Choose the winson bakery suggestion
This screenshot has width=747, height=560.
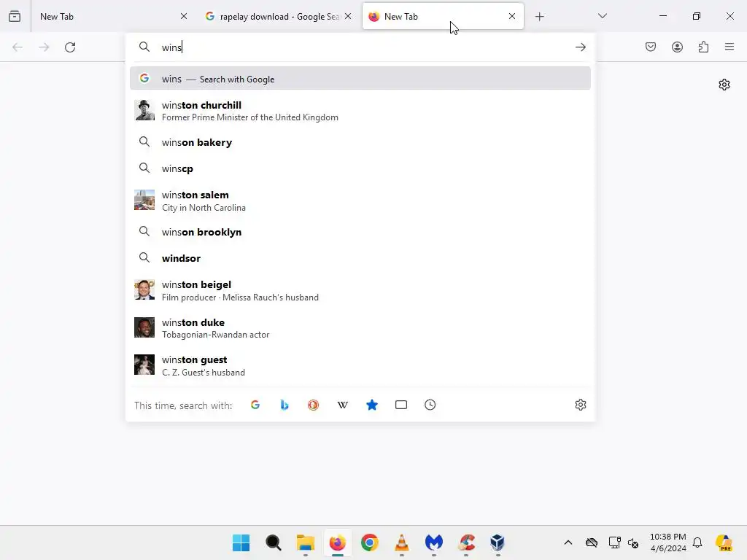360,142
